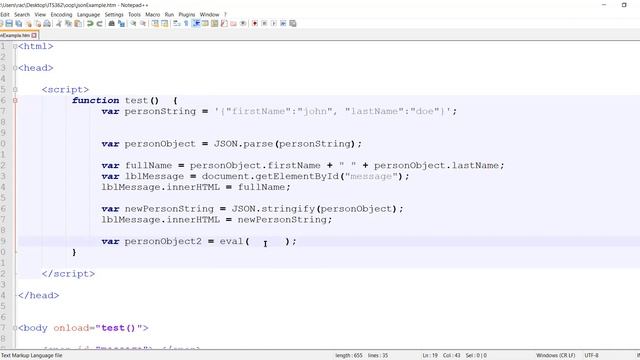Click the var personString line

coord(279,111)
